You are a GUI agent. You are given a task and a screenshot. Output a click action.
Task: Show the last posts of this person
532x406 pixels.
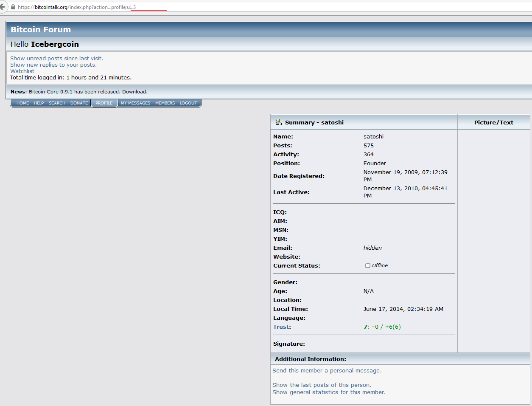pyautogui.click(x=322, y=385)
